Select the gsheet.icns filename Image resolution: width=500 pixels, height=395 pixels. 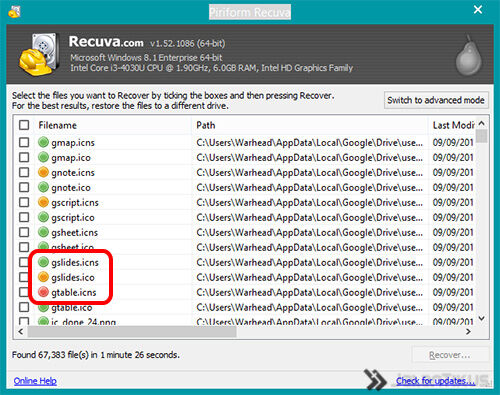[x=74, y=233]
